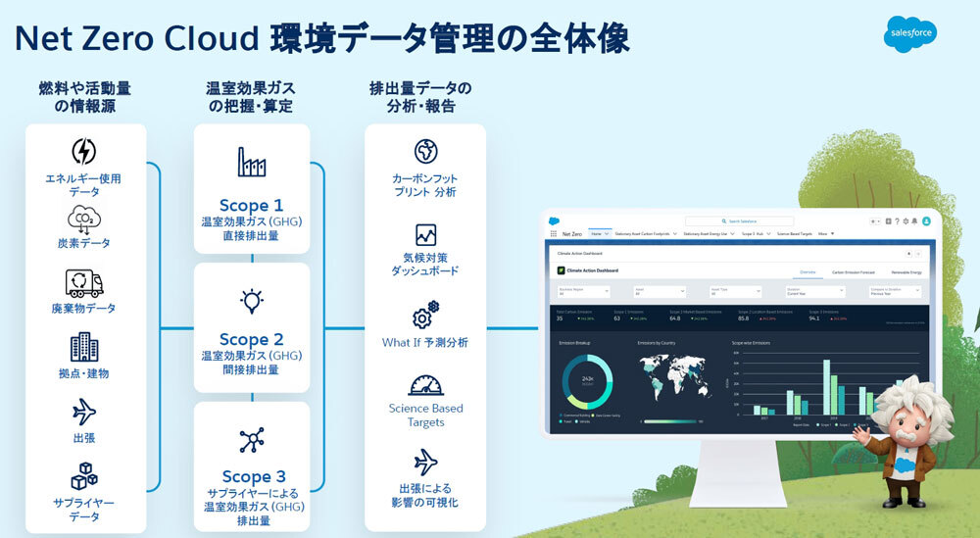Click the Search Salesforce field
This screenshot has height=538, width=980.
[739, 221]
